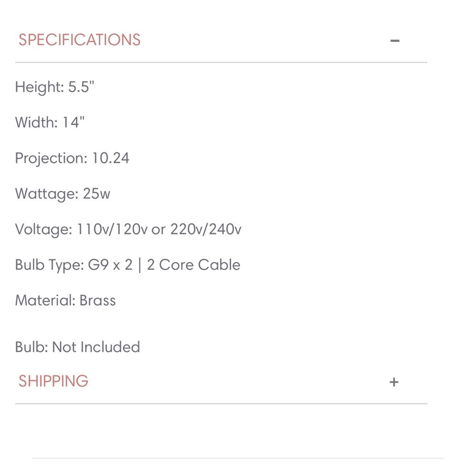Click the 220v/240v voltage option text
The image size is (476, 476).
tap(206, 229)
